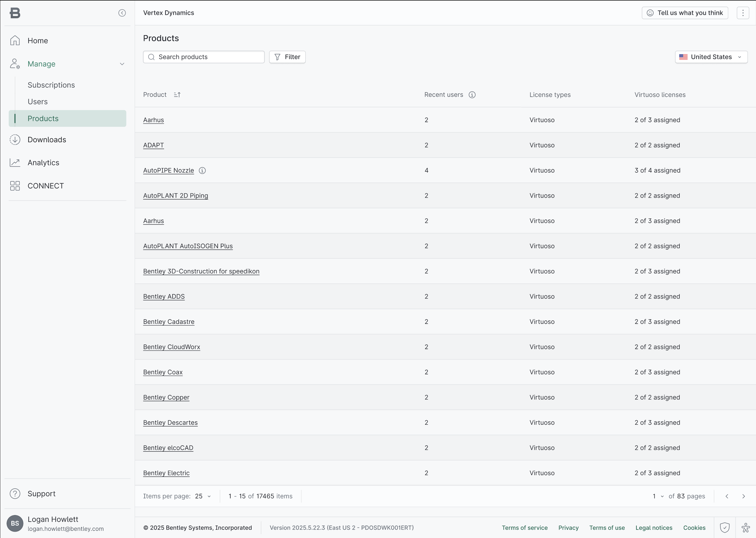Click the logan.howlett@bentley.com email address

[x=65, y=529]
